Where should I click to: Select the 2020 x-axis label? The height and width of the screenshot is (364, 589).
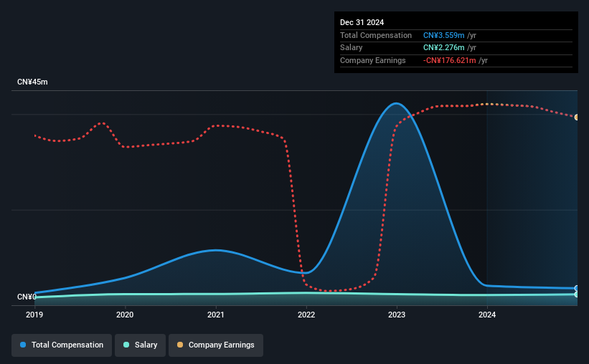point(125,315)
